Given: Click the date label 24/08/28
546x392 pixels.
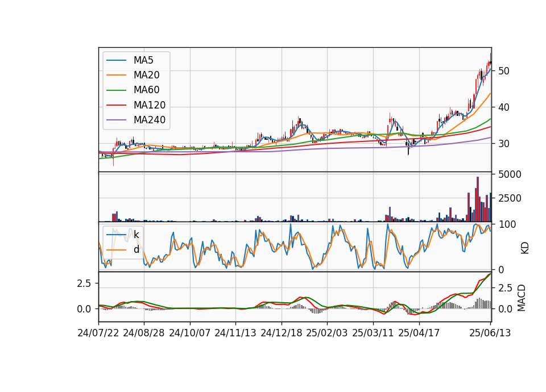Looking at the screenshot, I should (144, 333).
